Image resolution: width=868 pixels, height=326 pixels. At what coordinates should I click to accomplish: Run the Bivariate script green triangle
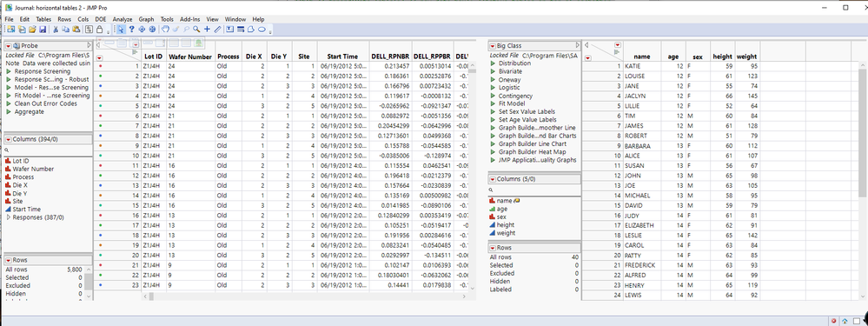[x=493, y=71]
